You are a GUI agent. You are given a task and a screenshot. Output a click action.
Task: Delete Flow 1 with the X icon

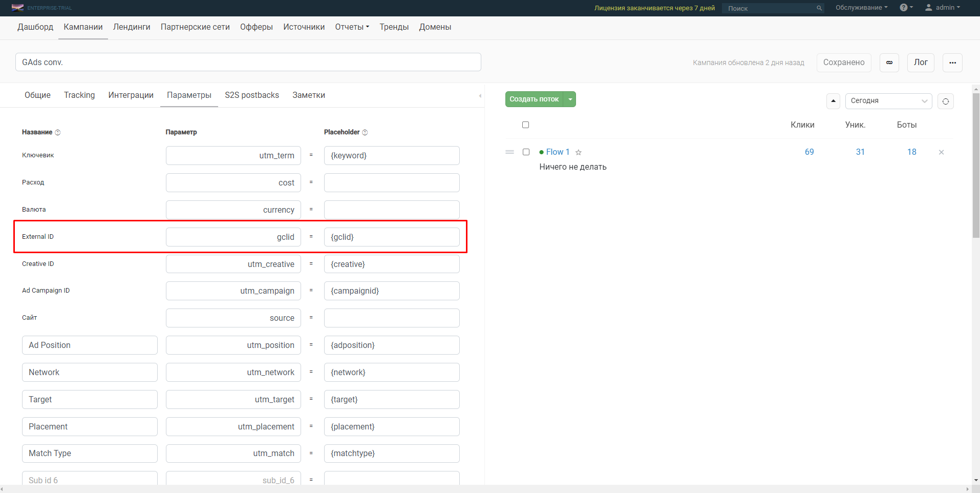tap(941, 152)
